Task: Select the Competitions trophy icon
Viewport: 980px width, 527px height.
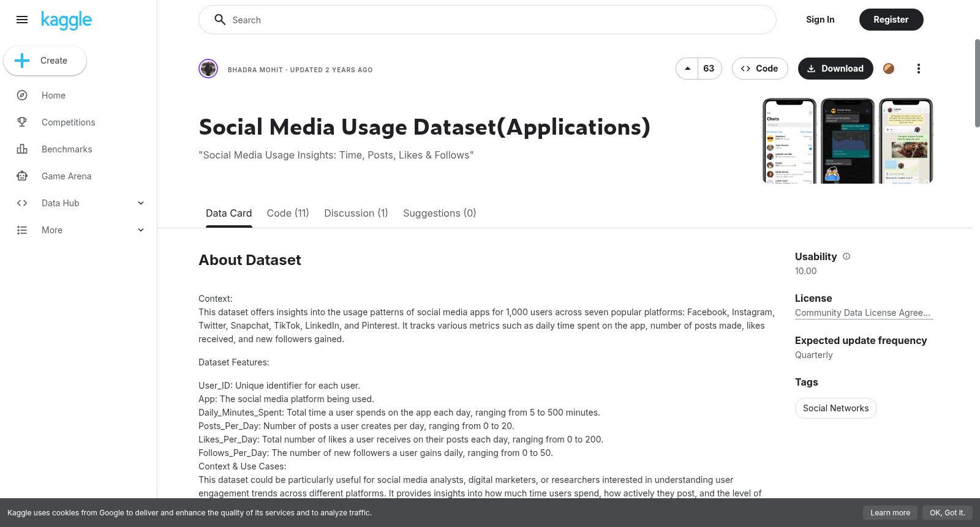Action: coord(22,122)
